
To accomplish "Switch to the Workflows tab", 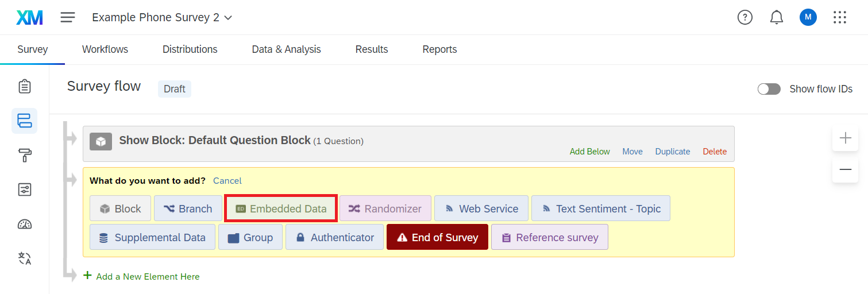I will click(x=105, y=49).
